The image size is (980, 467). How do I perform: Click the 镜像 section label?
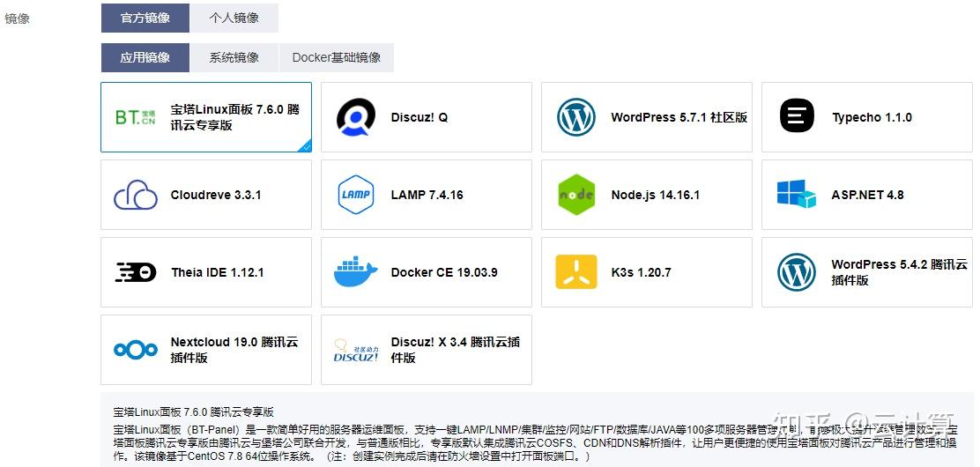click(17, 19)
